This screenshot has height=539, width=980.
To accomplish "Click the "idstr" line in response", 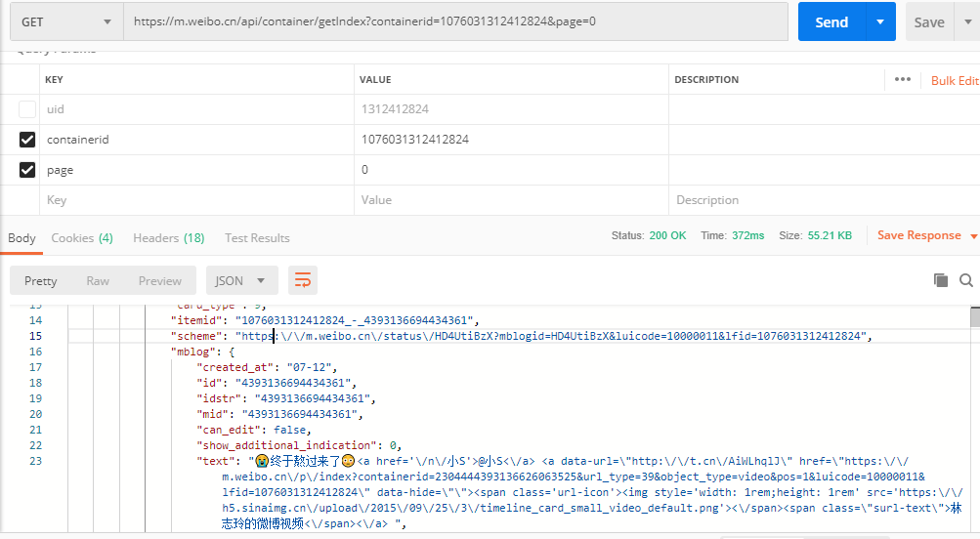I will (286, 398).
